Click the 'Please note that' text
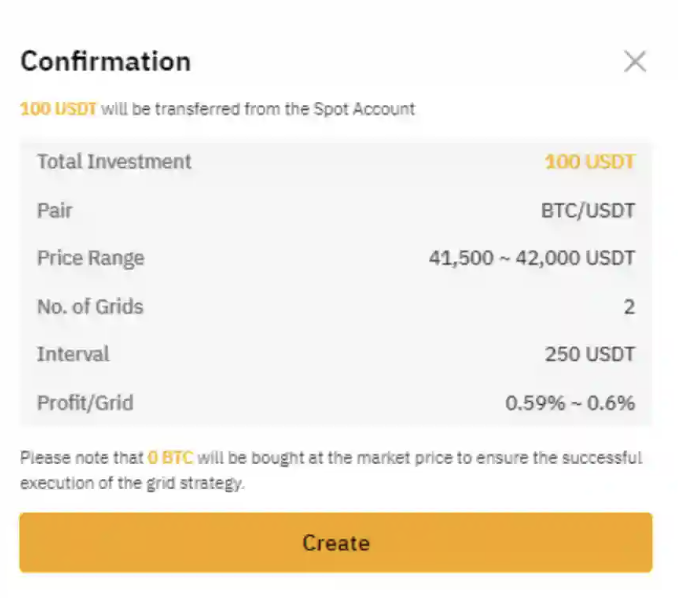This screenshot has height=598, width=678. click(82, 459)
